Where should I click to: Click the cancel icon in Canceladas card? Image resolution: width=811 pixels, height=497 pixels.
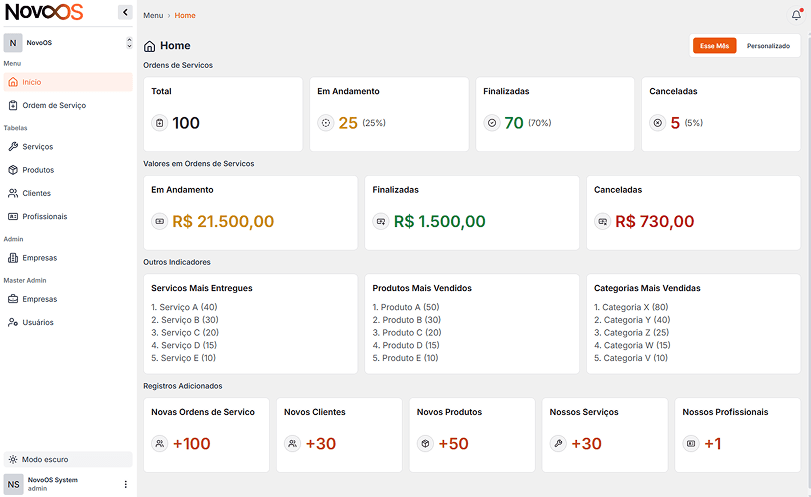point(657,123)
